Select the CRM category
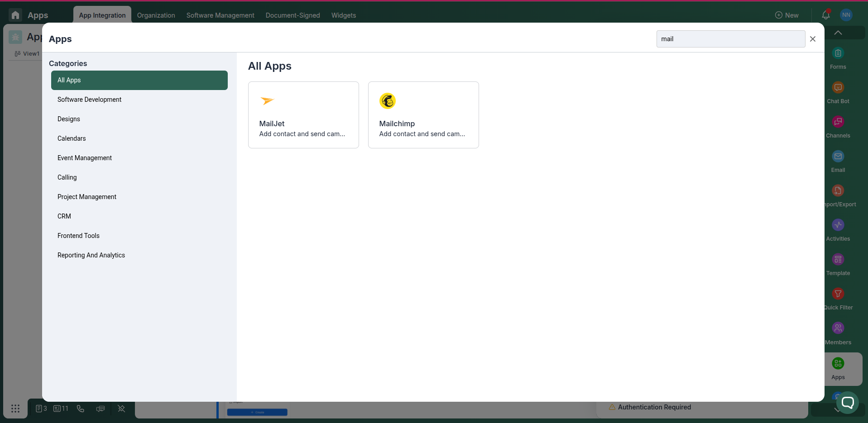Screen dimensions: 868x423 pos(64,216)
